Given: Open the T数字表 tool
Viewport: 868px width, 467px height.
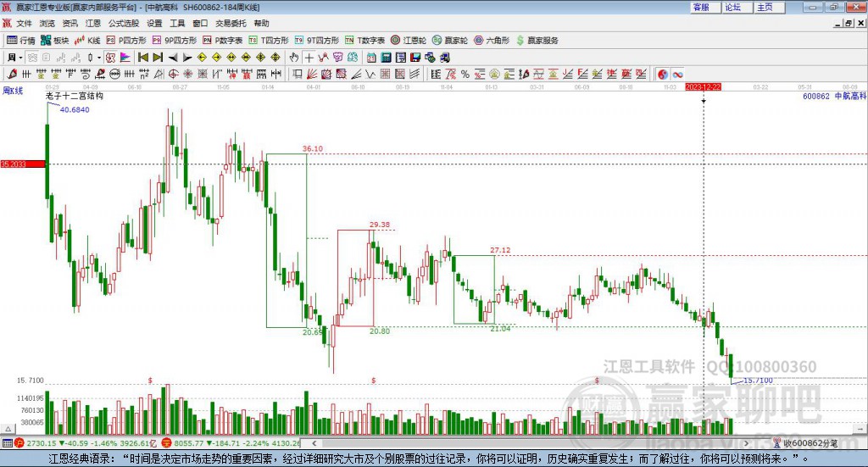Looking at the screenshot, I should pyautogui.click(x=364, y=41).
